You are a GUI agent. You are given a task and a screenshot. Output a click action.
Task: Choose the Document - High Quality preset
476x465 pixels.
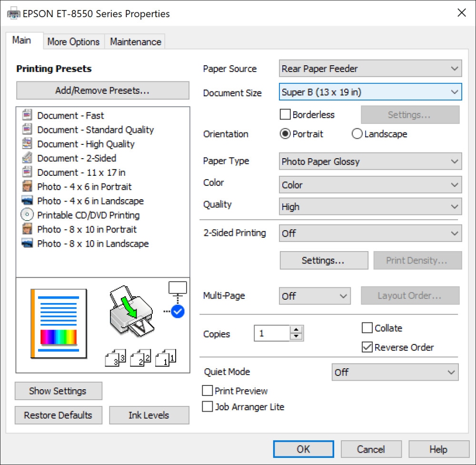click(85, 144)
